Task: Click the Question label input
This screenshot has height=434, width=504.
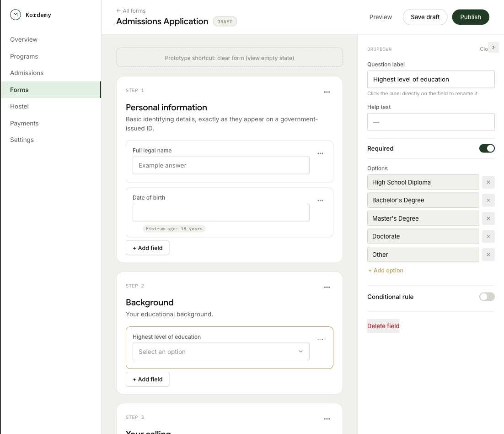Action: (x=431, y=79)
